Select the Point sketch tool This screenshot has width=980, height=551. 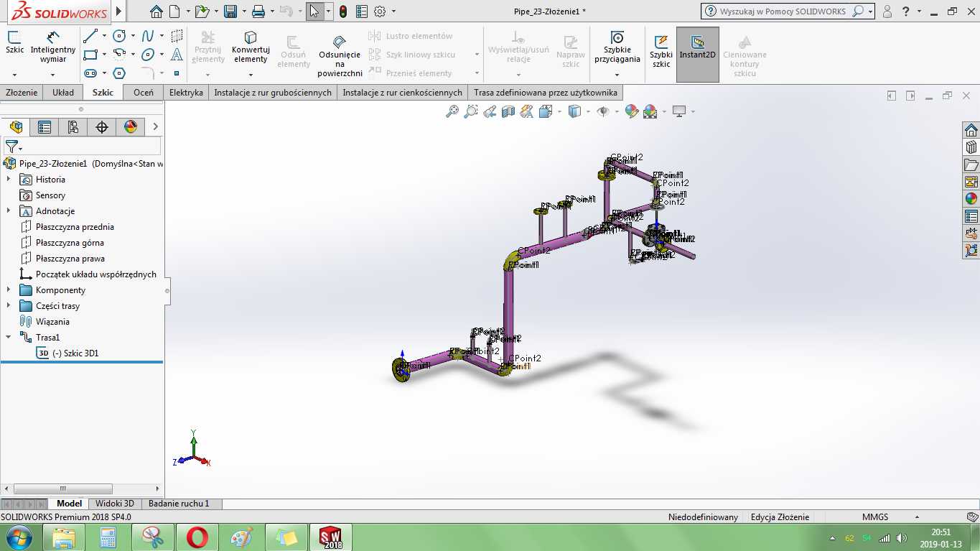coord(177,73)
